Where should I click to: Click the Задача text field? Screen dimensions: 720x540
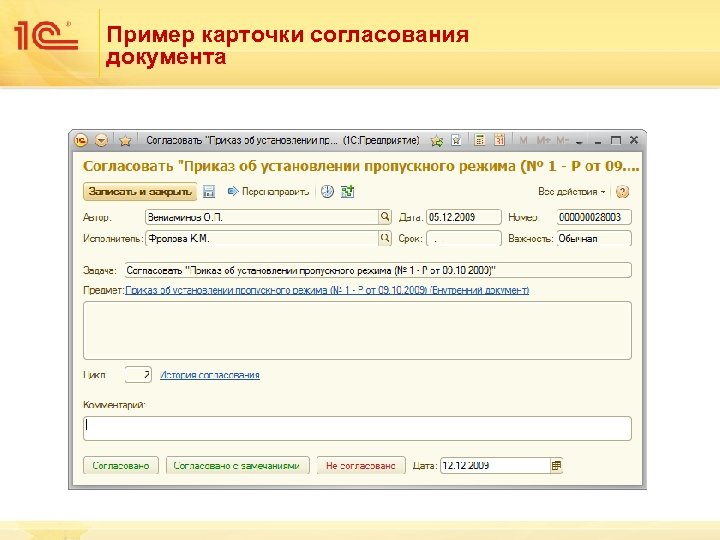click(x=377, y=270)
